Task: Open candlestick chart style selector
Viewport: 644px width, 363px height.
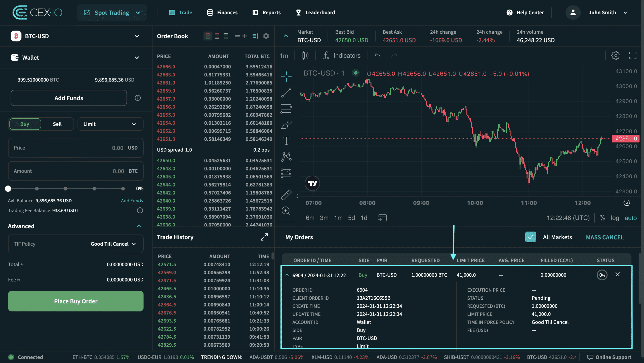Action: pyautogui.click(x=305, y=56)
